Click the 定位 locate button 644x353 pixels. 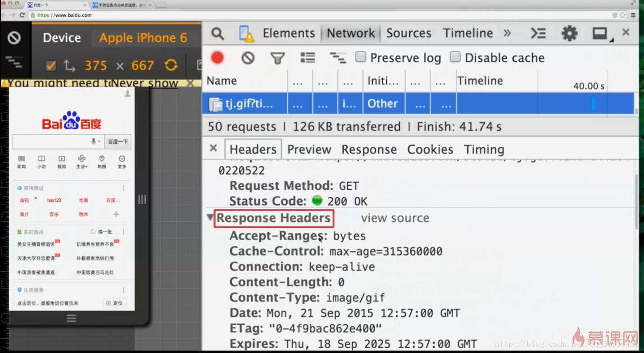114,303
